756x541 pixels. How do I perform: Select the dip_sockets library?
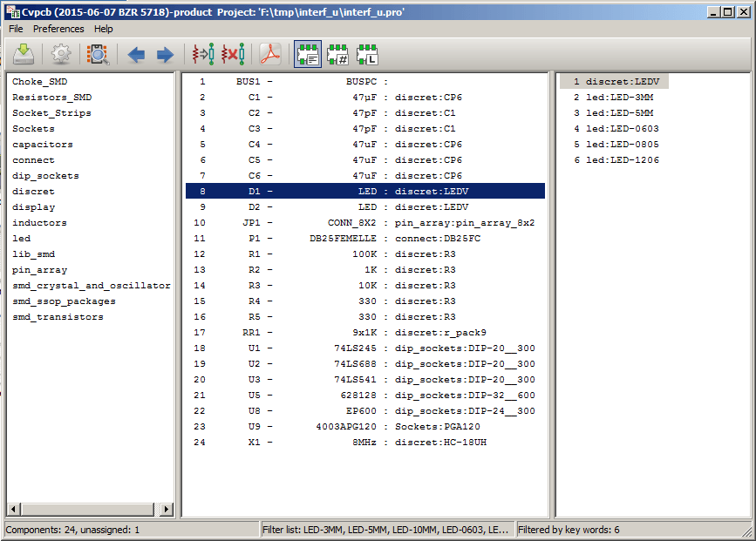click(x=45, y=176)
